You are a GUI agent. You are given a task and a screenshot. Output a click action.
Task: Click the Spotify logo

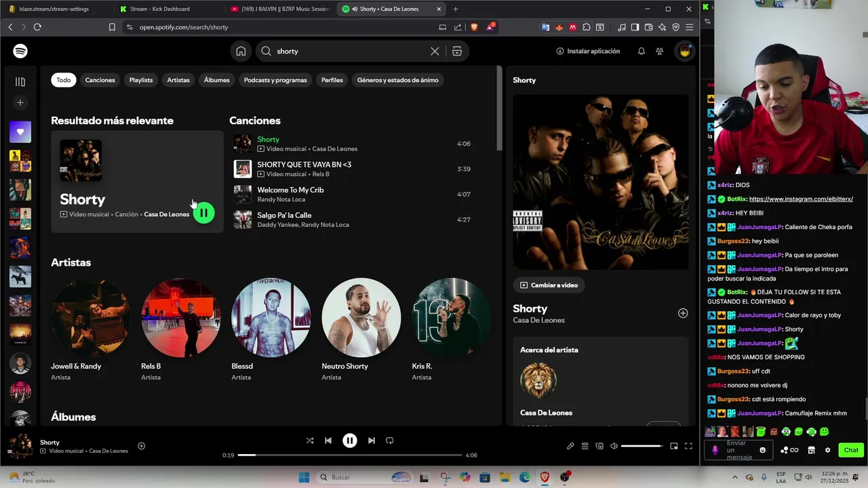20,51
